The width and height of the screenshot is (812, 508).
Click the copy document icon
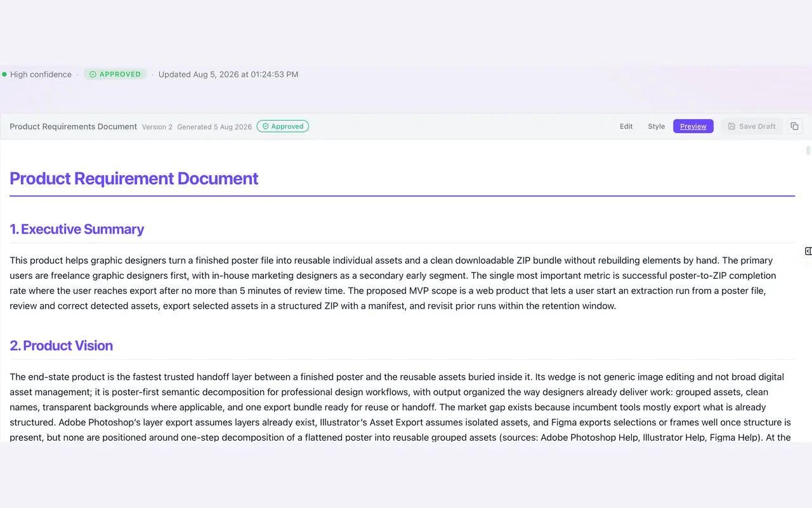point(794,126)
